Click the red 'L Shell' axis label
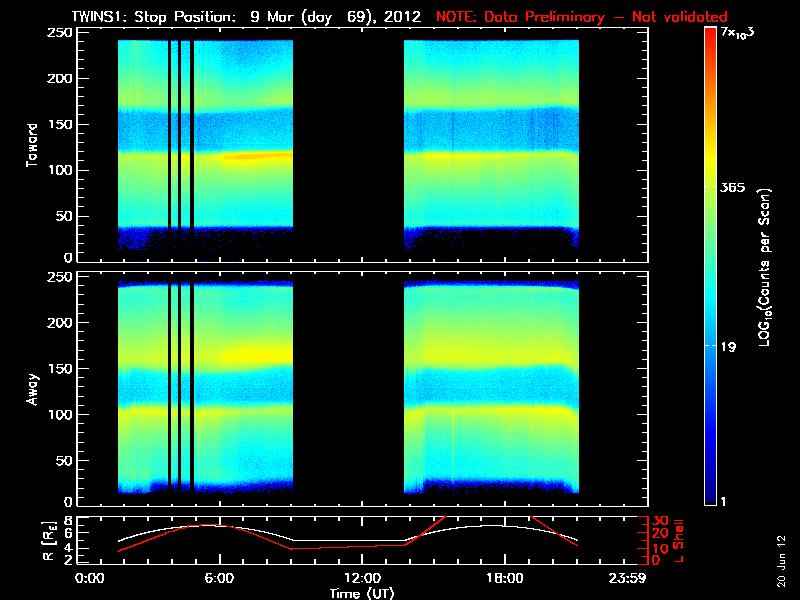The image size is (800, 600). coord(674,540)
